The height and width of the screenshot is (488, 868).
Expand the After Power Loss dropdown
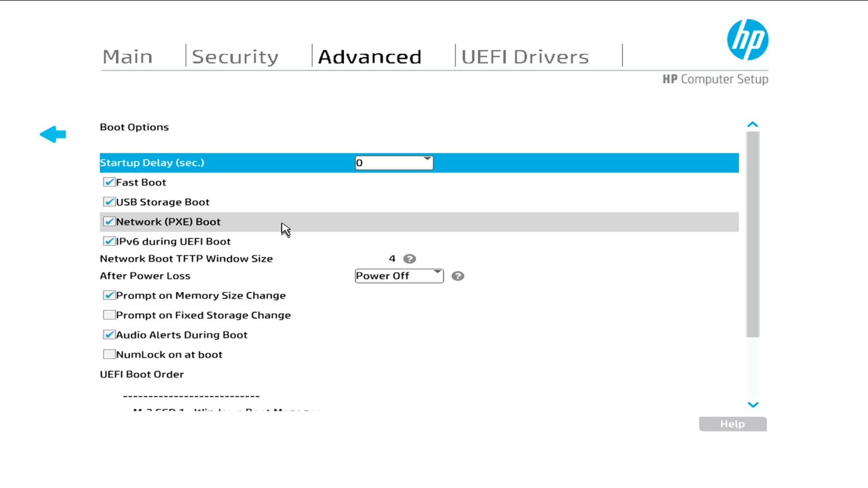(399, 276)
